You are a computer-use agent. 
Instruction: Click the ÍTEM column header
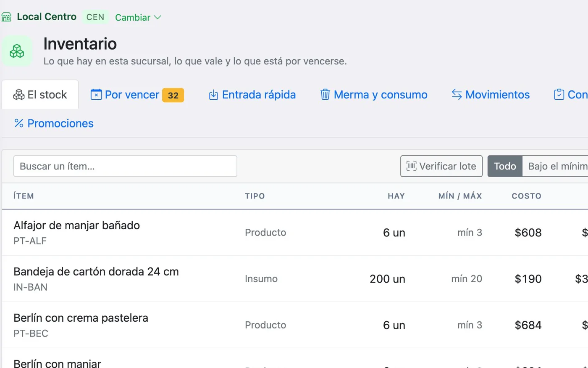(x=24, y=196)
